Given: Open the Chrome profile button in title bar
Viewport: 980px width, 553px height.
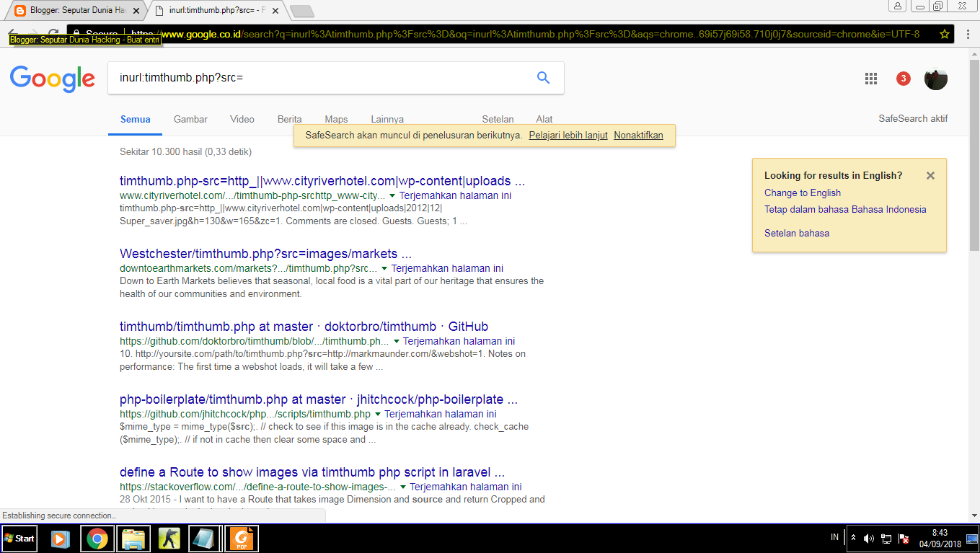Looking at the screenshot, I should point(898,6).
